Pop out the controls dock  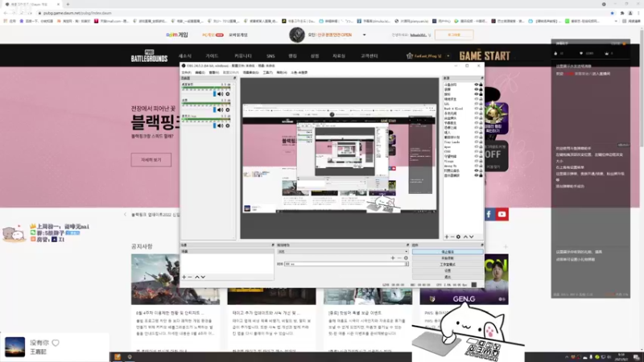tap(481, 245)
